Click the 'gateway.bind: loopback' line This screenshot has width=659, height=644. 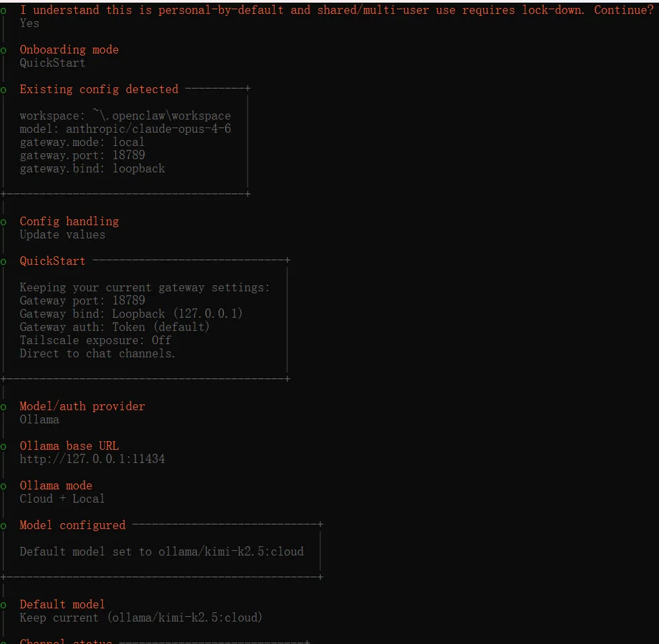pyautogui.click(x=92, y=168)
